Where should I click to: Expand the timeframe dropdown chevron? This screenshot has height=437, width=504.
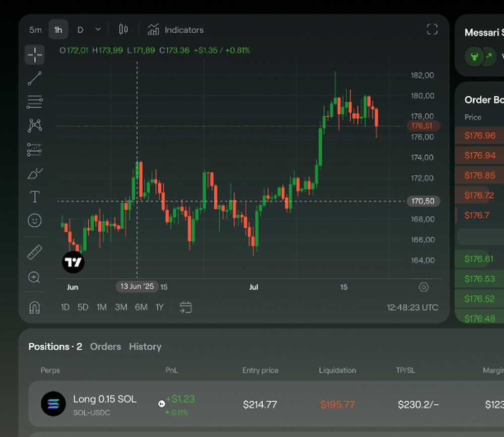tap(98, 30)
